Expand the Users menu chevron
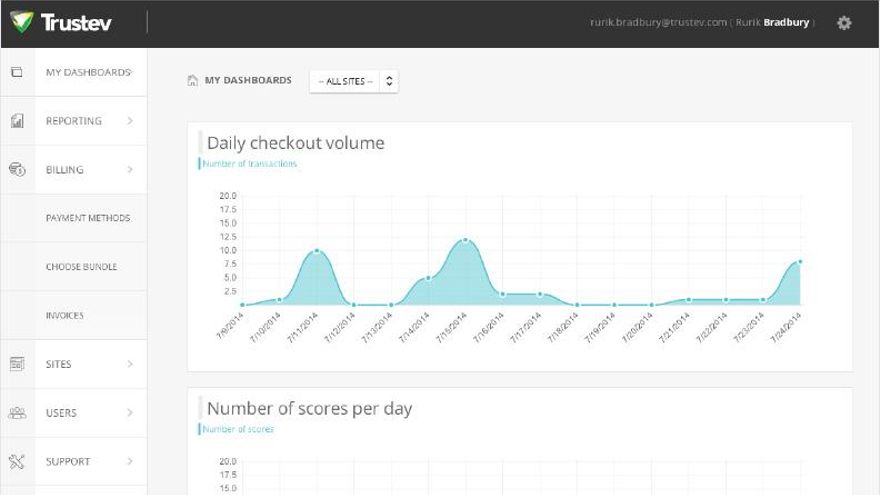The width and height of the screenshot is (880, 495). tap(130, 413)
